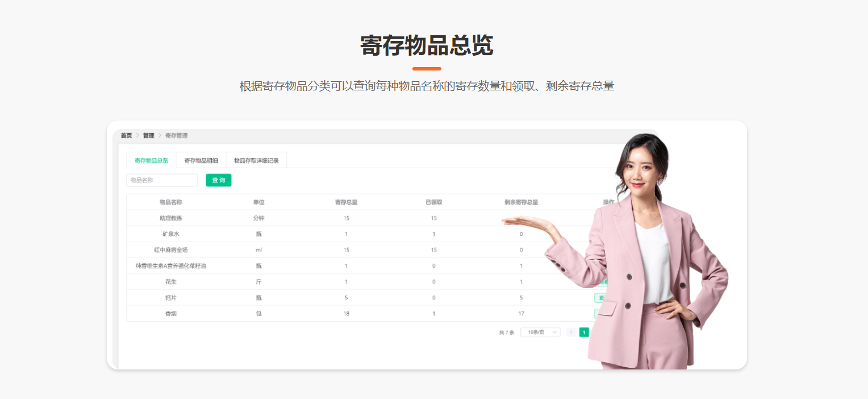The image size is (868, 399).
Task: Open the 寄存物品明细 tab
Action: click(201, 161)
